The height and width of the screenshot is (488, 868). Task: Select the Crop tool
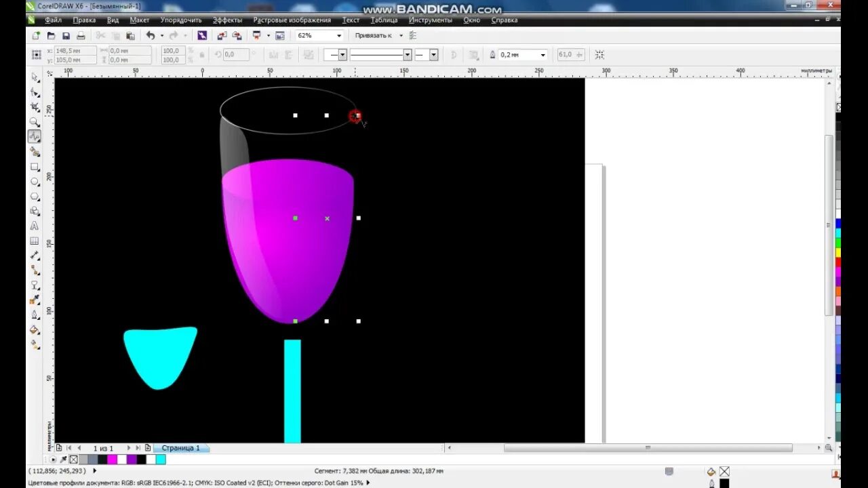(x=35, y=107)
